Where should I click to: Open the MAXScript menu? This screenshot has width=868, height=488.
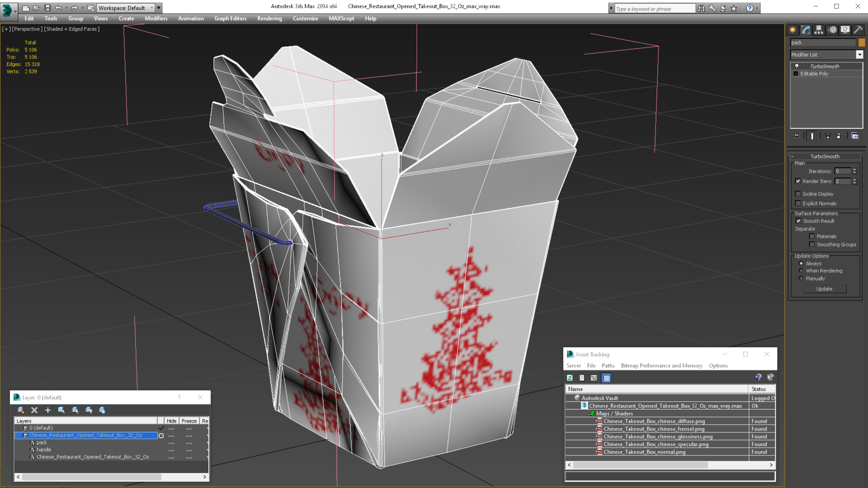pos(341,18)
